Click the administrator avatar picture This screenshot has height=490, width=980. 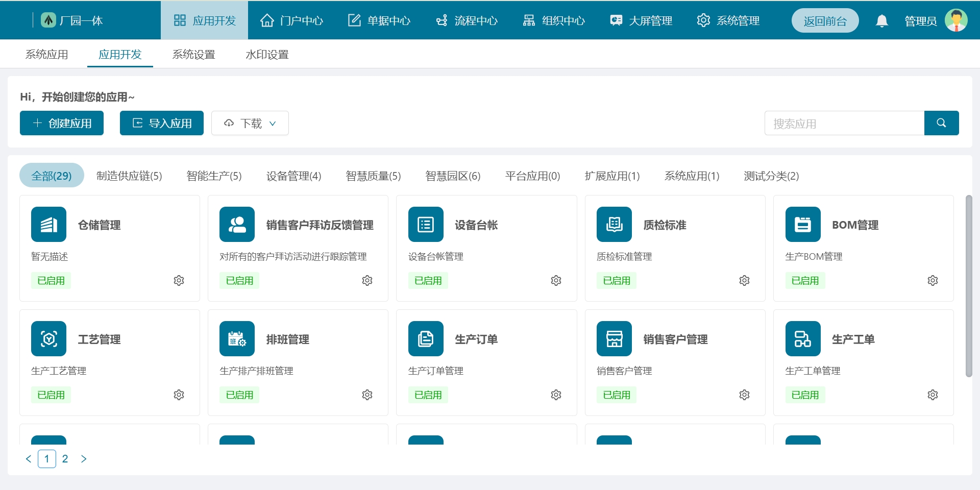point(956,20)
